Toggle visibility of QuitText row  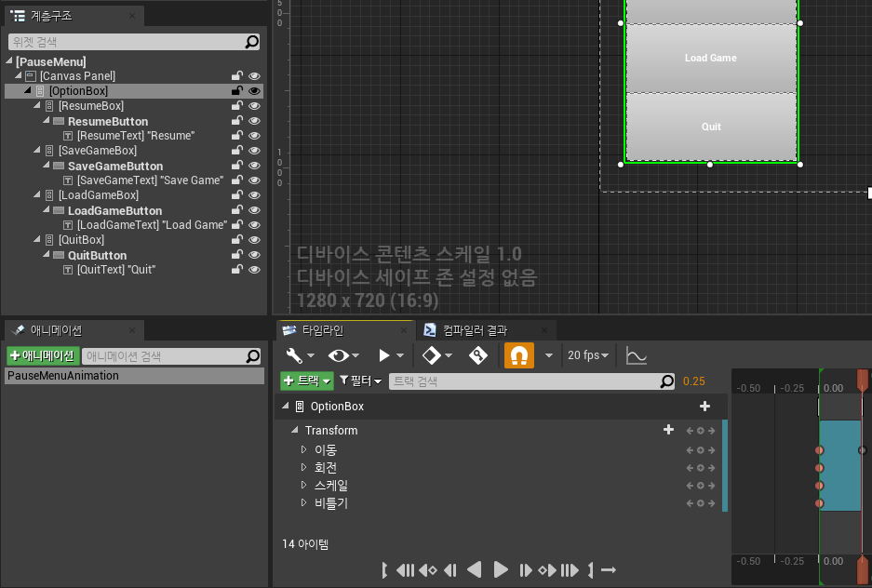coord(254,270)
